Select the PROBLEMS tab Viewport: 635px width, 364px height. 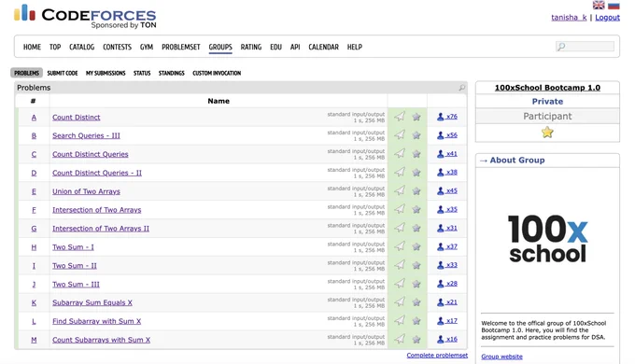point(27,73)
